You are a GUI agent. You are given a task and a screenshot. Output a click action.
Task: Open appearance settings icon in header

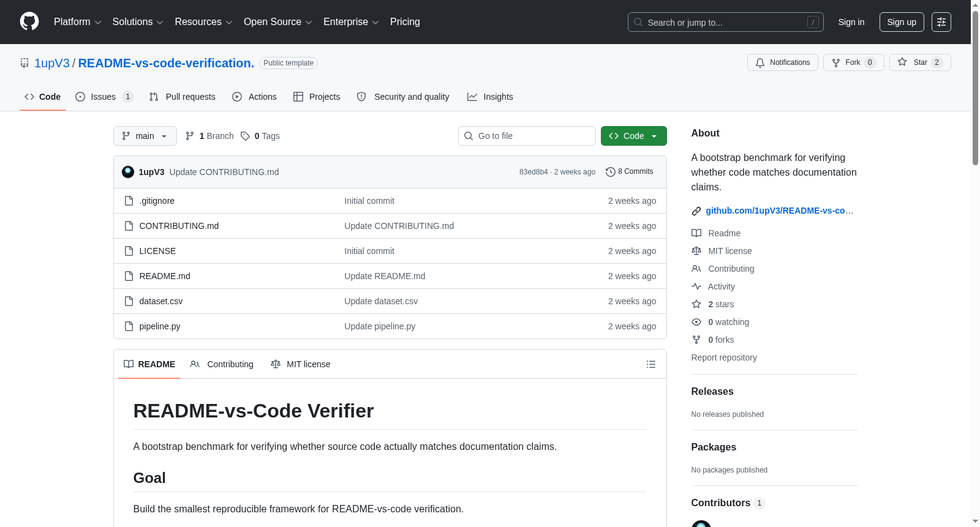click(941, 22)
